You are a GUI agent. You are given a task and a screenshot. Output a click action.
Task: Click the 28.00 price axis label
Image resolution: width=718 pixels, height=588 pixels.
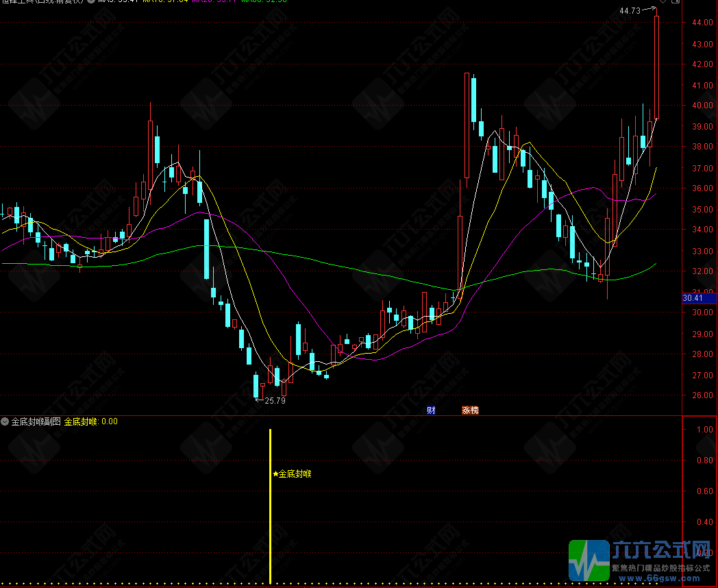tap(703, 354)
